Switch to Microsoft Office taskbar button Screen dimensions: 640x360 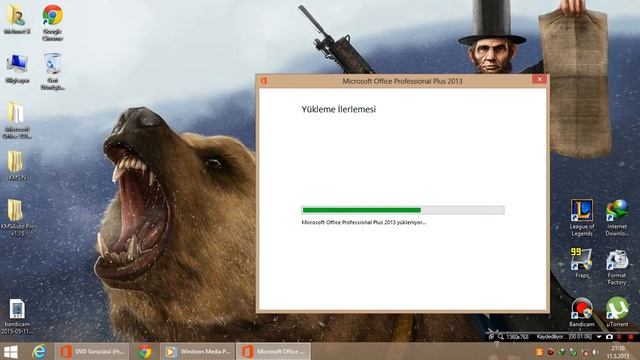274,351
